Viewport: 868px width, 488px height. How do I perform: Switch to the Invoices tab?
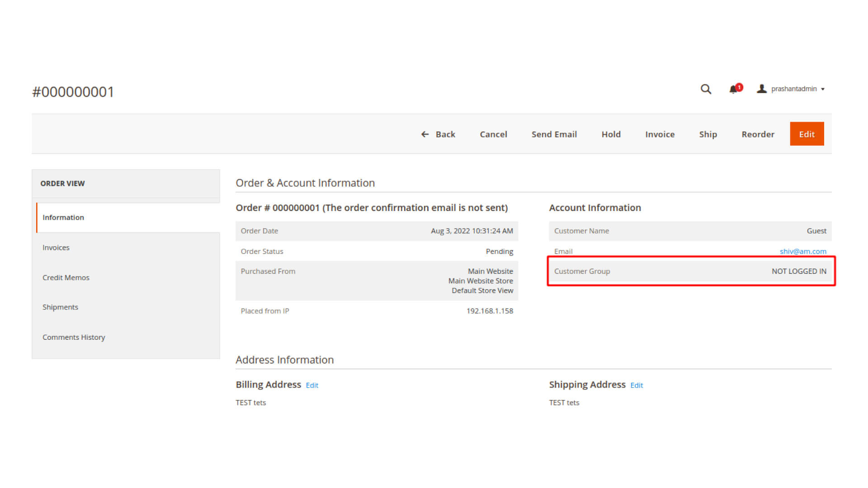[56, 248]
